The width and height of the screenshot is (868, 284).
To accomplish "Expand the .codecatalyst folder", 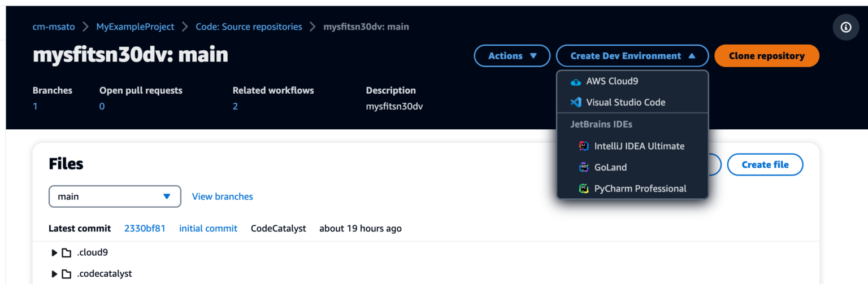I will tap(55, 274).
